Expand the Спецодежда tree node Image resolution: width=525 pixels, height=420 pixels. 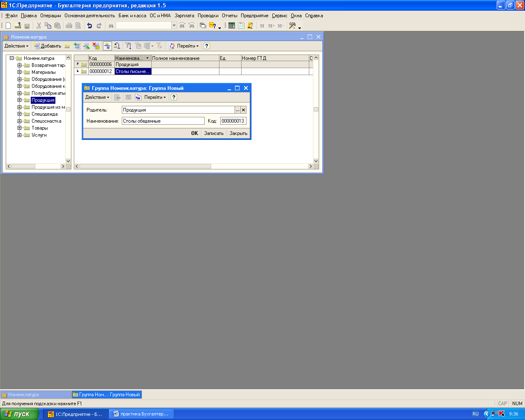coord(19,114)
